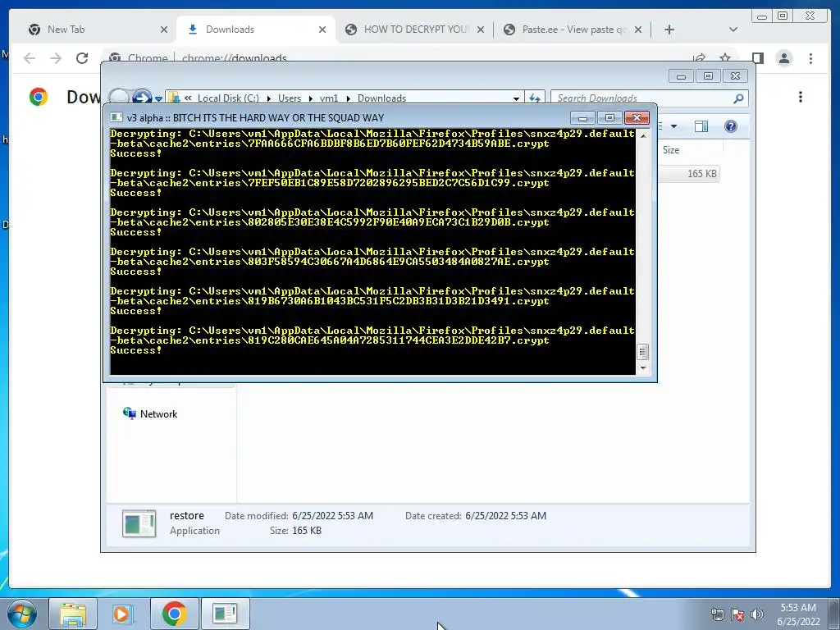This screenshot has width=840, height=630.
Task: Bookmark this page with star icon
Action: (725, 57)
